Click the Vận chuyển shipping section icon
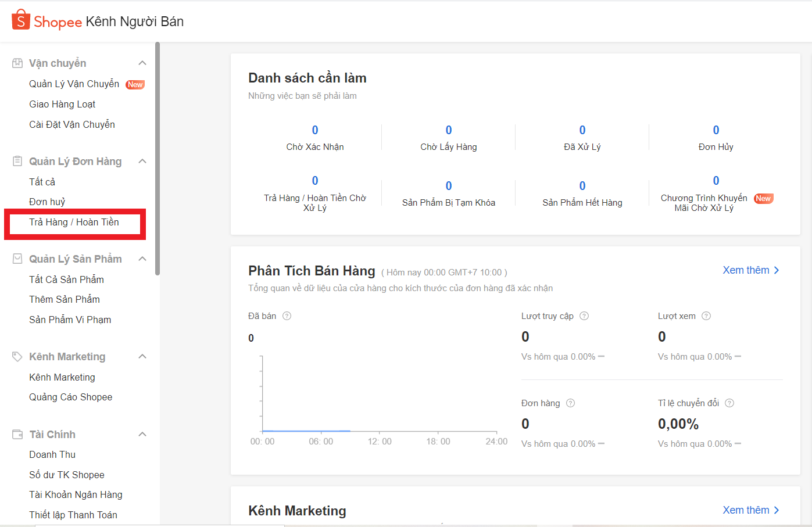 point(17,63)
